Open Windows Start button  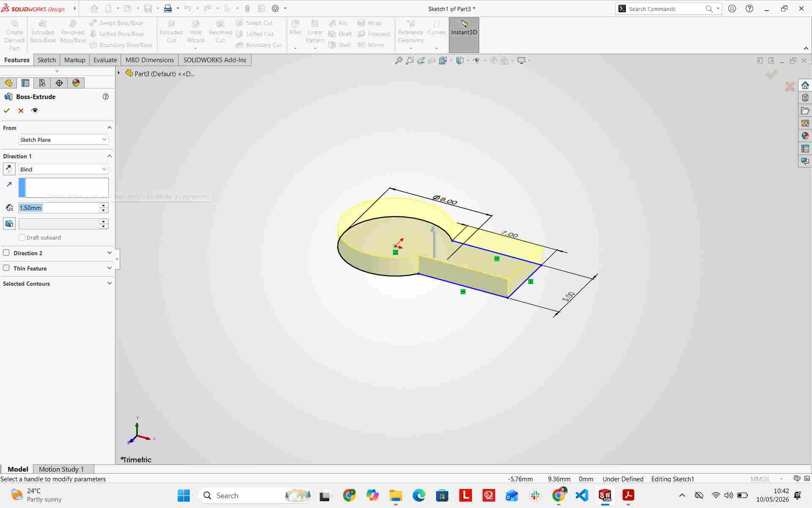click(x=184, y=495)
